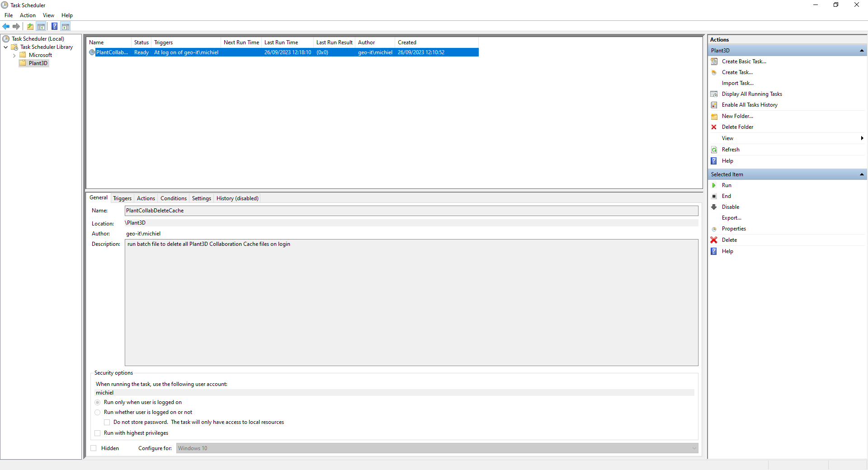Click the Disable task icon

[x=714, y=207]
